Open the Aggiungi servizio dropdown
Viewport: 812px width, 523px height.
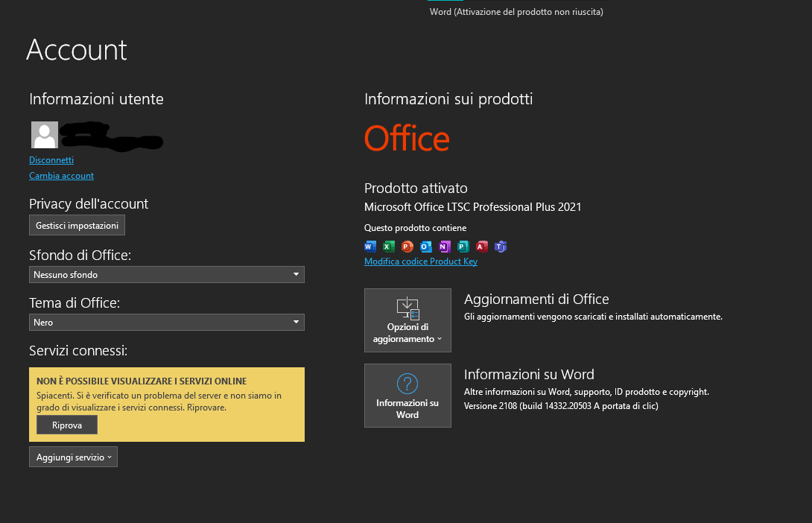click(x=74, y=457)
